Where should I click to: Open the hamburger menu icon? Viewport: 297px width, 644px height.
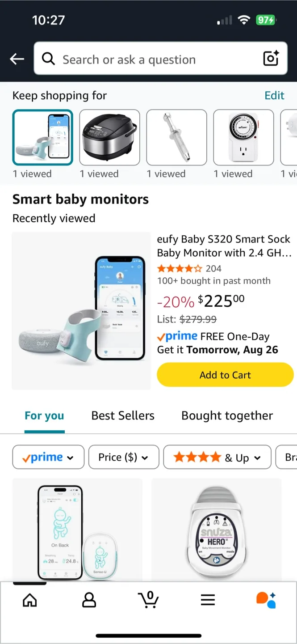(x=208, y=600)
